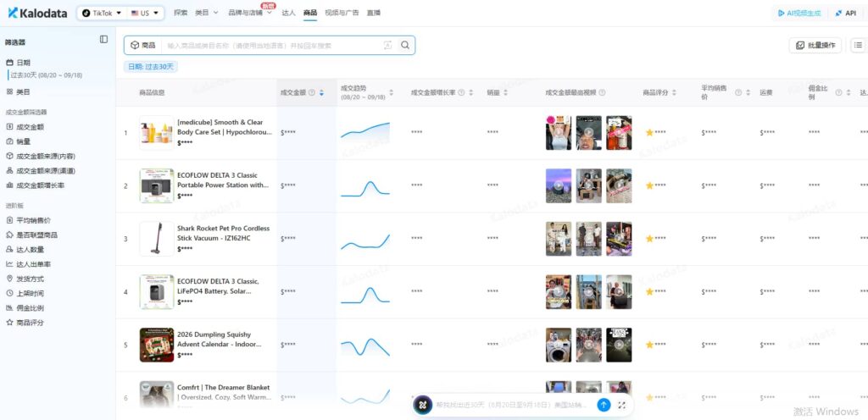This screenshot has width=868, height=420.
Task: Click the 日期: 过去30天 filter tag
Action: 151,66
